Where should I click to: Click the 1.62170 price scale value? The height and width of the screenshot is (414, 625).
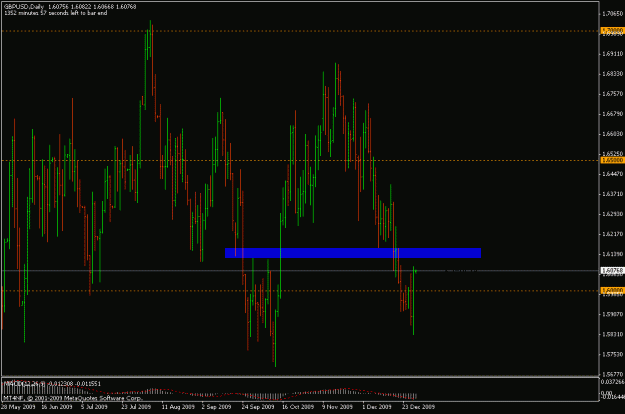point(613,234)
